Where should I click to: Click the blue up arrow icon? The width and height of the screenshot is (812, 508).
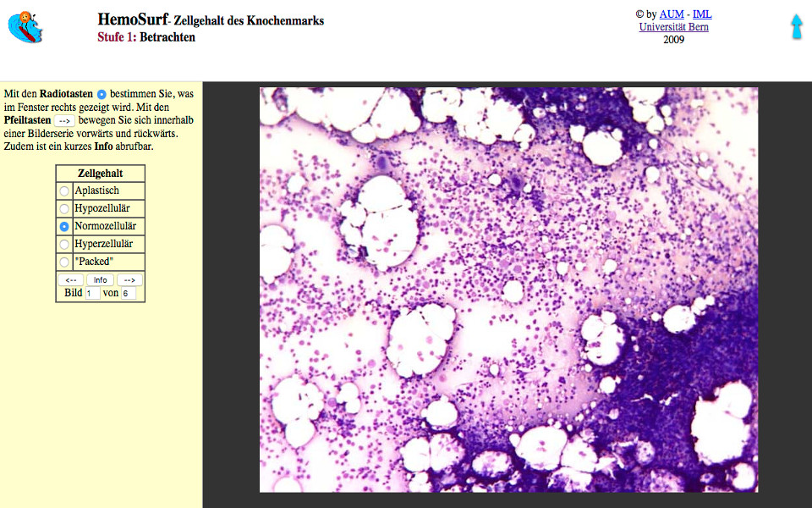[x=796, y=26]
